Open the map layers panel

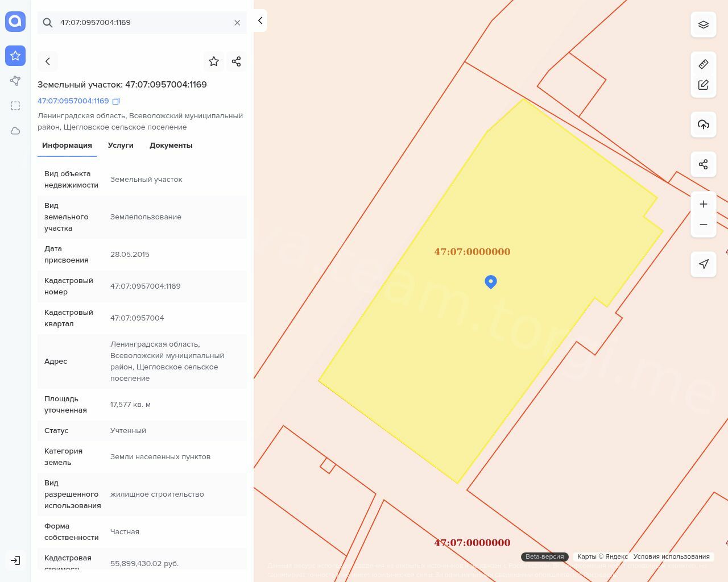(x=703, y=24)
